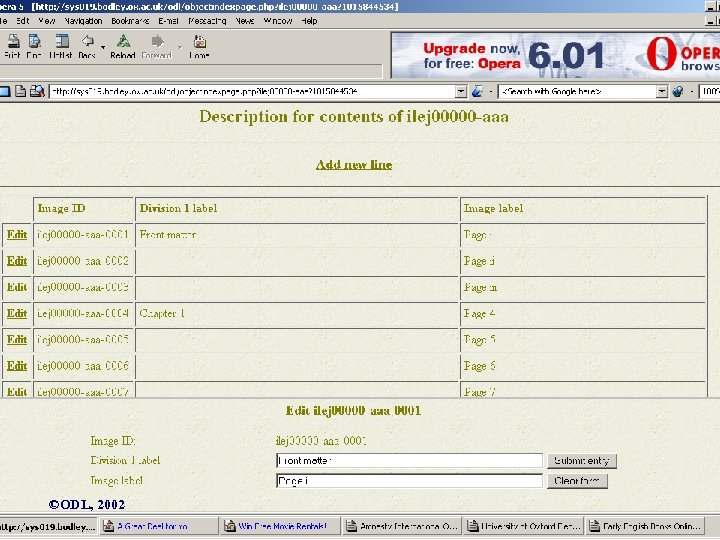Image resolution: width=720 pixels, height=540 pixels.
Task: Click the Find toolbar icon
Action: pyautogui.click(x=34, y=42)
